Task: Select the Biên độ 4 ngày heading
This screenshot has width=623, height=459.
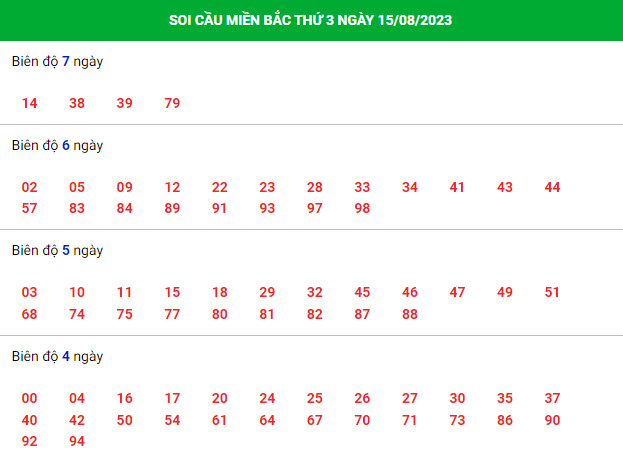Action: click(57, 356)
